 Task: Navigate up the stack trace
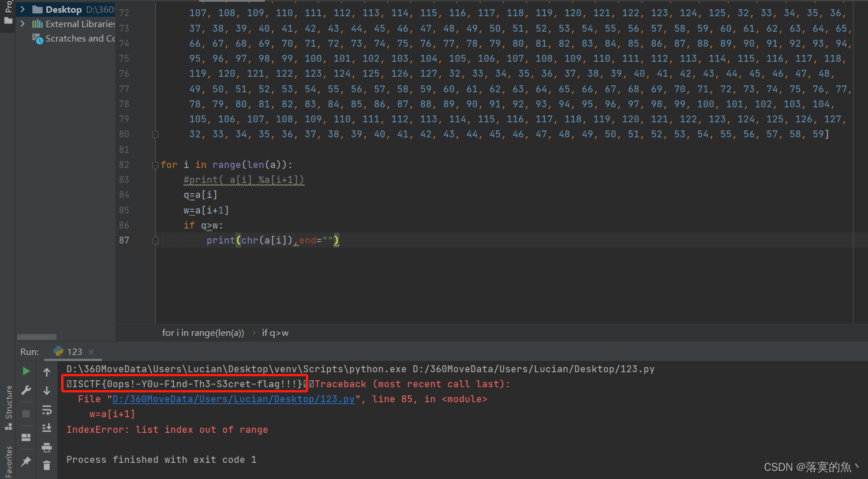(x=47, y=372)
